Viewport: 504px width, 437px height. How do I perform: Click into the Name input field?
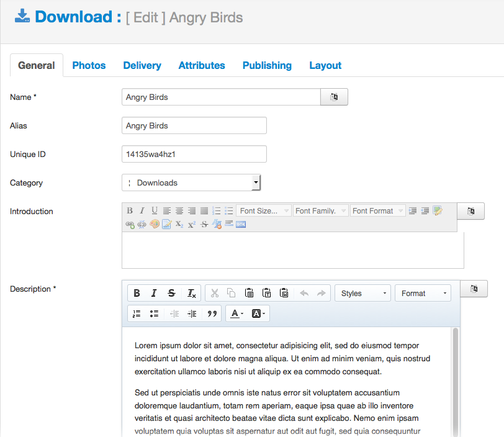tap(221, 97)
